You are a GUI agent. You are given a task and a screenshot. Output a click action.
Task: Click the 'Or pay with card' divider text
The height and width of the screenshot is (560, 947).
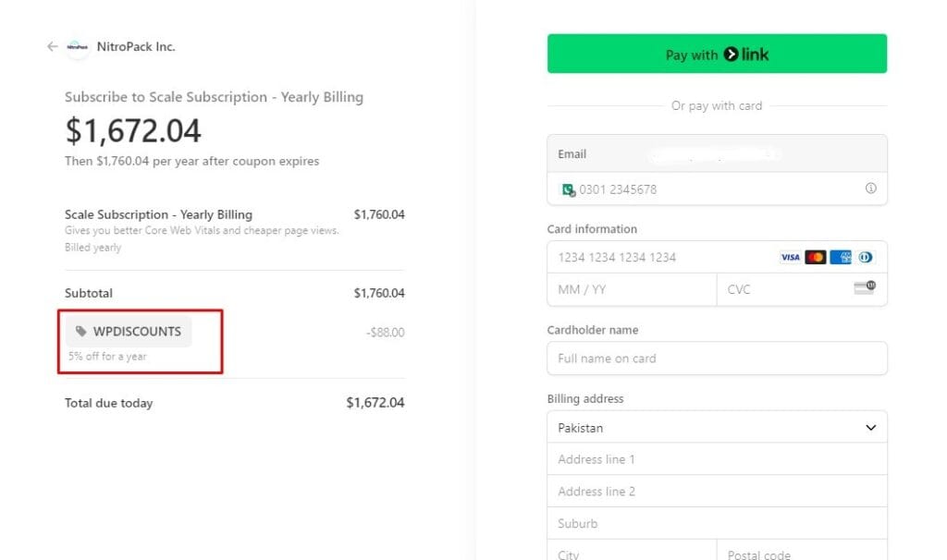[x=717, y=105]
